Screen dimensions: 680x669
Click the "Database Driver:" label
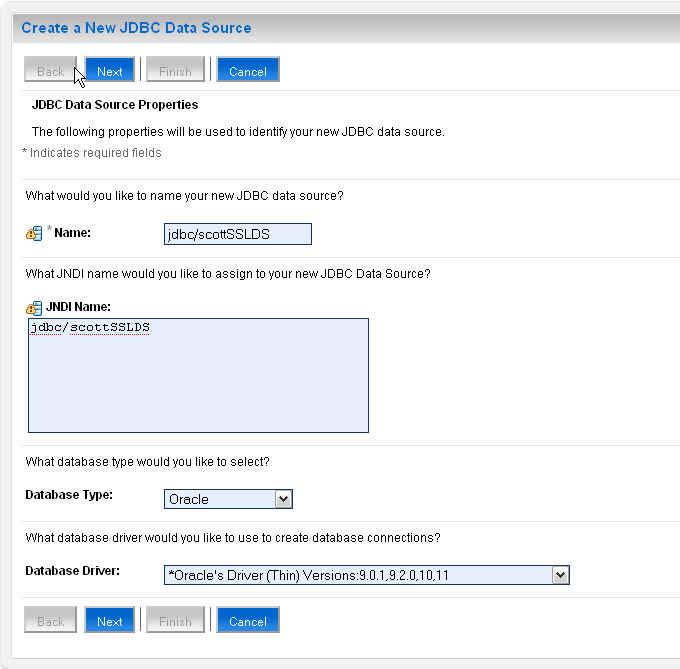(x=72, y=571)
